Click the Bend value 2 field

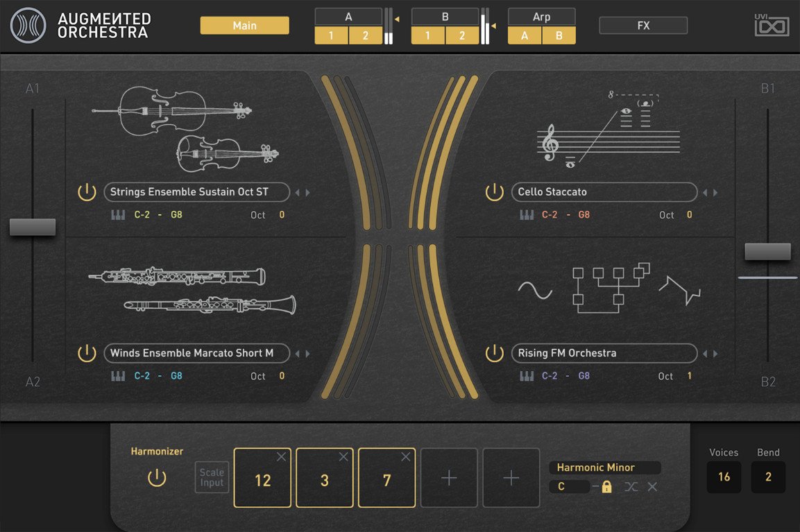coord(768,477)
